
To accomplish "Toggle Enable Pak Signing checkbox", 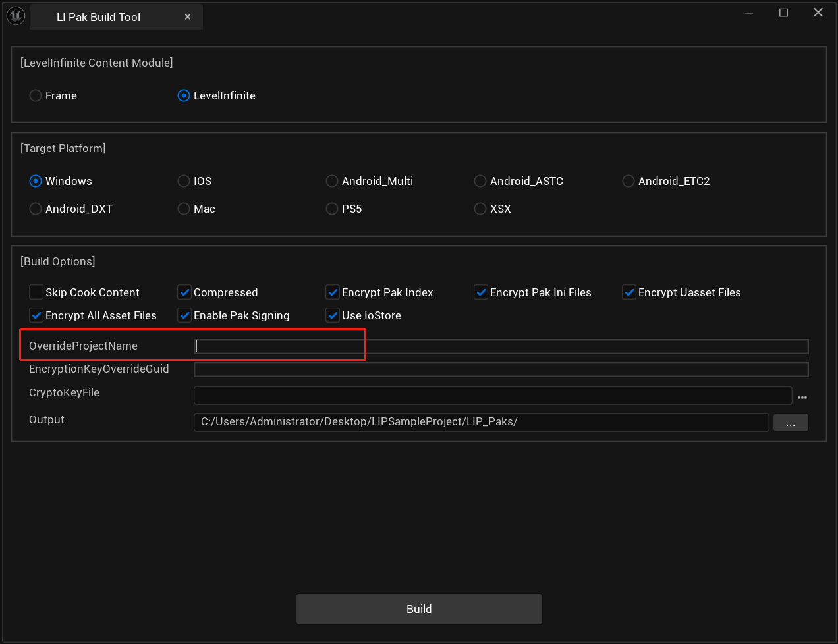I will [185, 315].
